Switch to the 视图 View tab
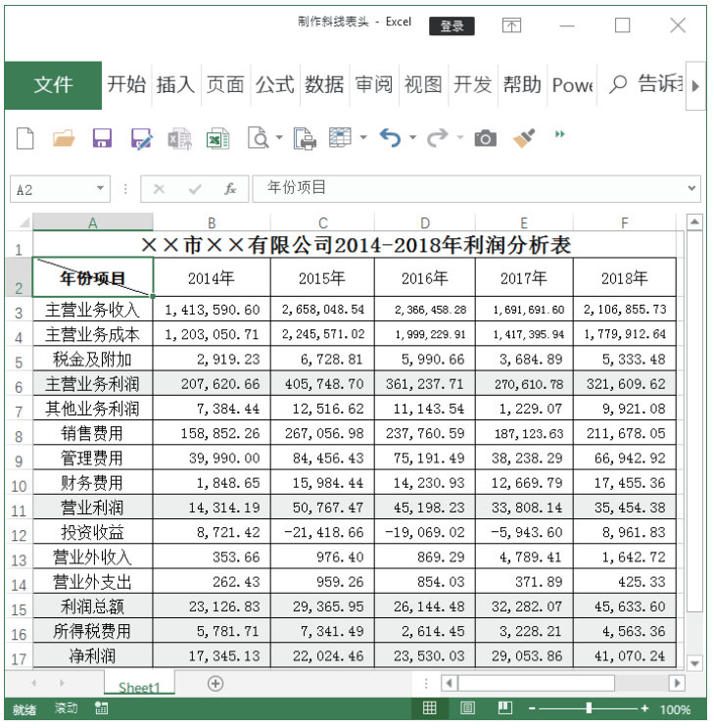 tap(423, 85)
